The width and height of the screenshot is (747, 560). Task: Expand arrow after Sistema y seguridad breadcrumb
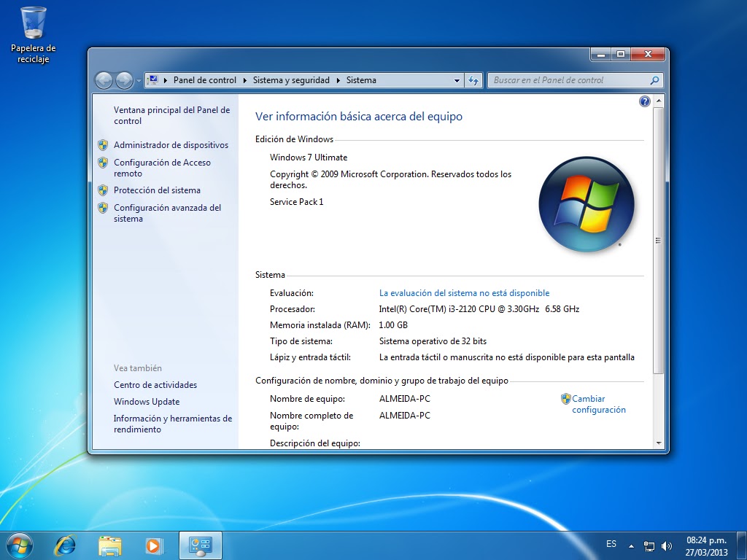click(338, 80)
